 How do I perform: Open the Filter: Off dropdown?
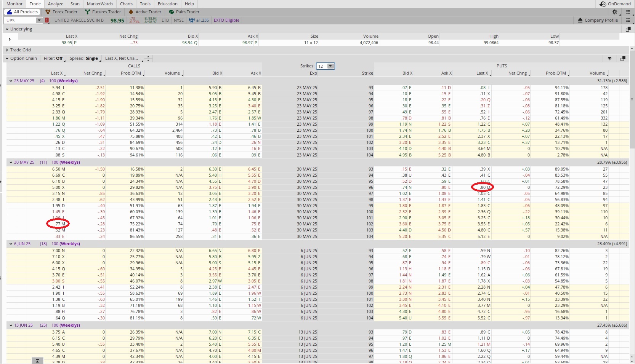54,58
